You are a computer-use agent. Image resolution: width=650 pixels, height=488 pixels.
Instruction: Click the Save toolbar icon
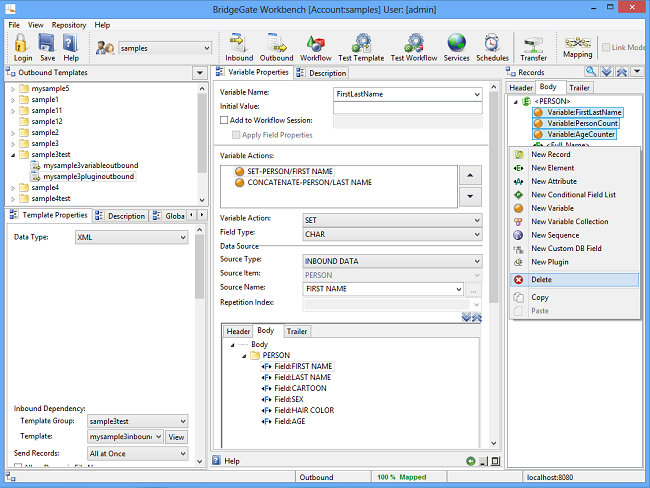pyautogui.click(x=47, y=47)
